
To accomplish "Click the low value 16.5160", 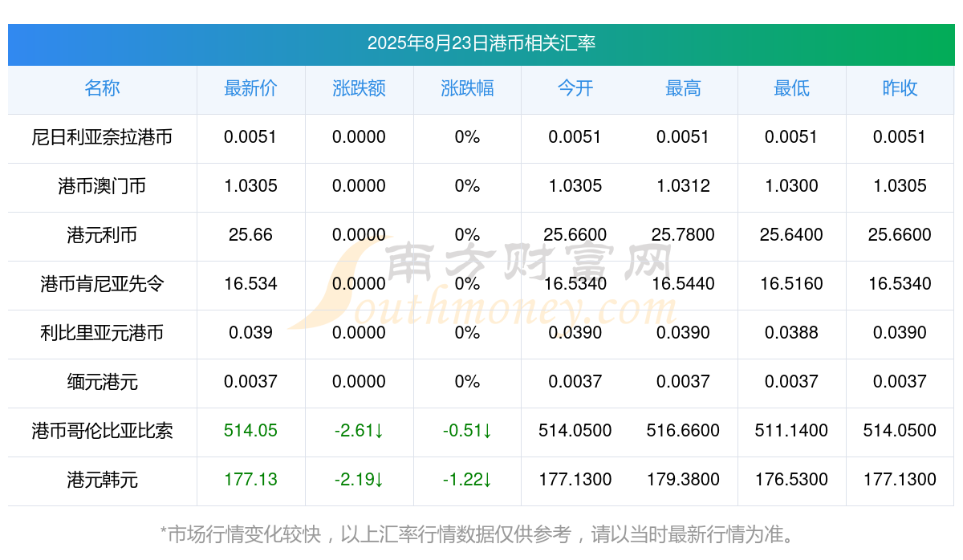I will pyautogui.click(x=791, y=284).
